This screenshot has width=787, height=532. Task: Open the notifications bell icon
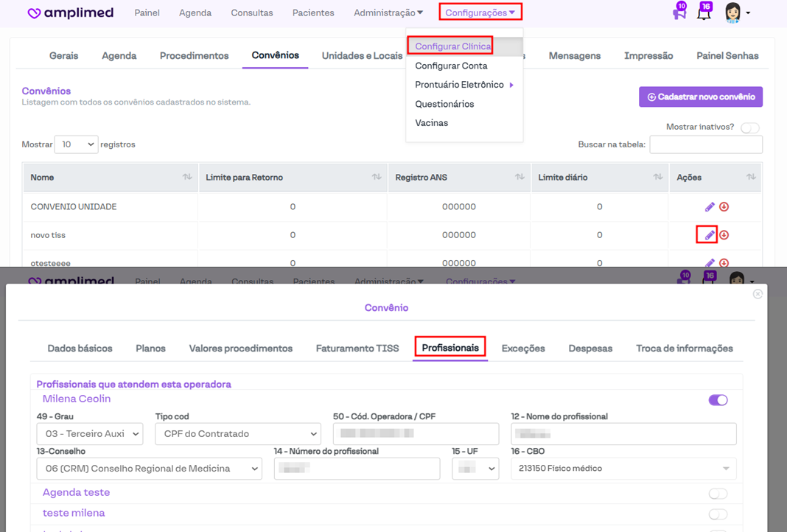[x=704, y=13]
